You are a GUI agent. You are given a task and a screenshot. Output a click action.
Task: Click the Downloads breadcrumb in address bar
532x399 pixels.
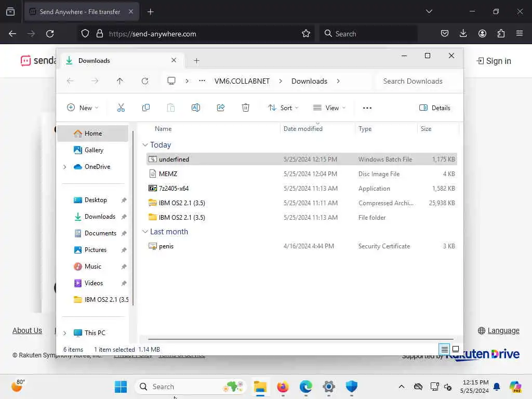point(309,81)
